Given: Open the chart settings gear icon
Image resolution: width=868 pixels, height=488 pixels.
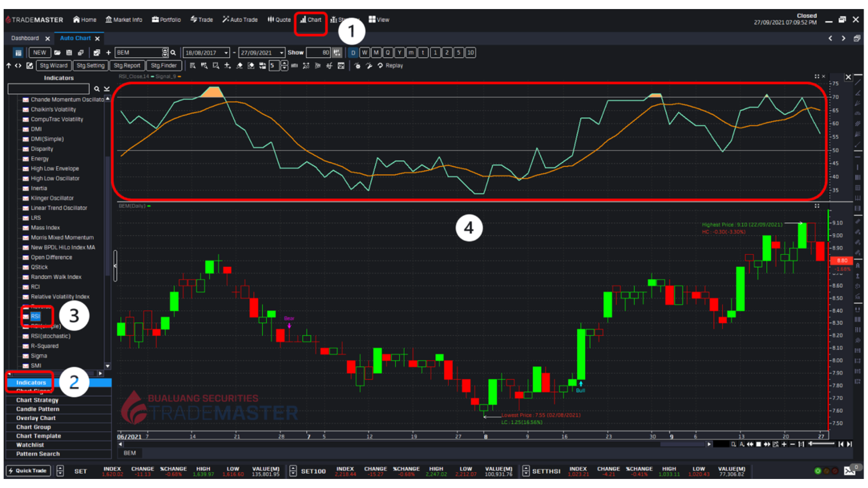Looking at the screenshot, I should click(357, 66).
